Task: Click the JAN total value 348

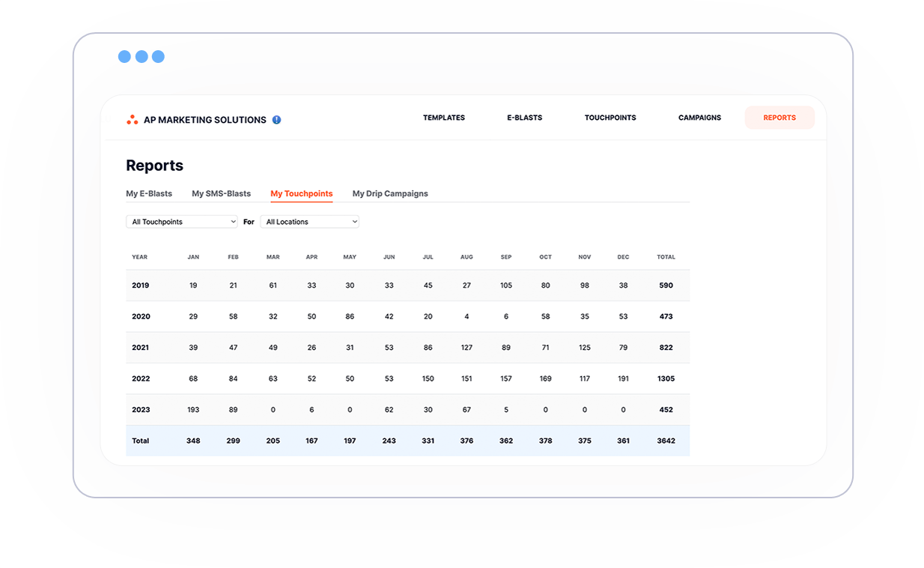Action: tap(193, 441)
